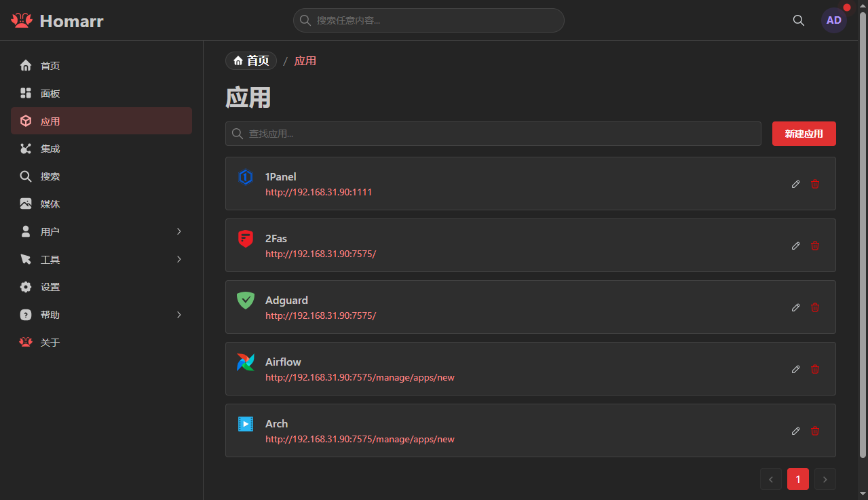The image size is (868, 500).
Task: Click the edit pencil for 1Panel
Action: [796, 184]
